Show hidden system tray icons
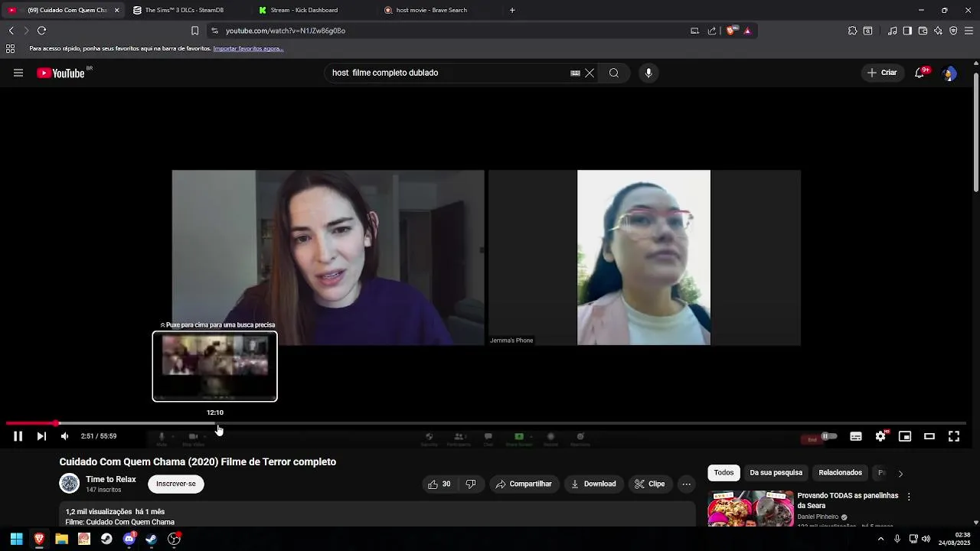 click(x=880, y=539)
